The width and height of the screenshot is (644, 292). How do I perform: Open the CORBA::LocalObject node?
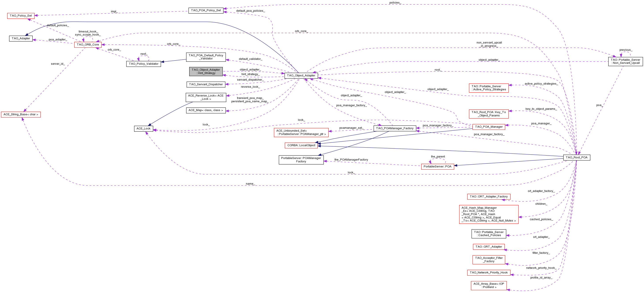pyautogui.click(x=301, y=145)
